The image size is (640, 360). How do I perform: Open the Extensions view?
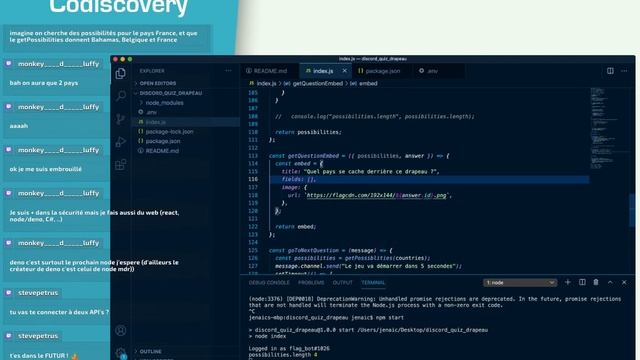coord(120,164)
